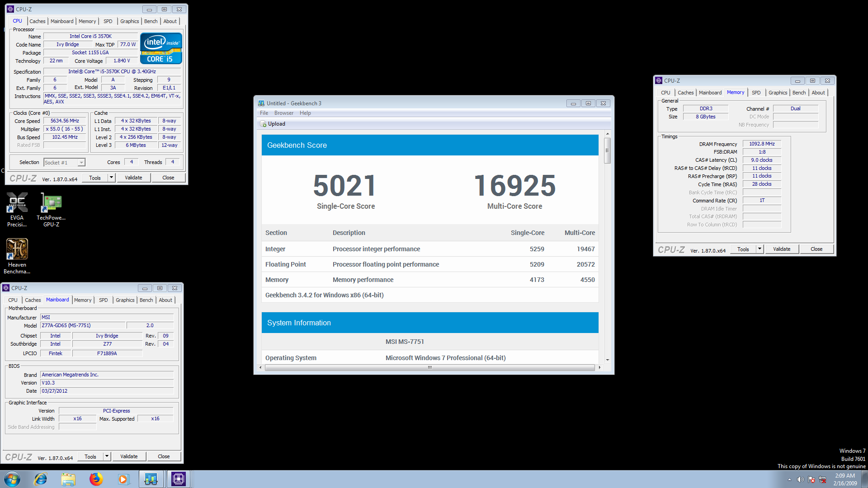This screenshot has width=868, height=488.
Task: Click Core Speed value 5634.56 MHz
Action: pyautogui.click(x=65, y=121)
